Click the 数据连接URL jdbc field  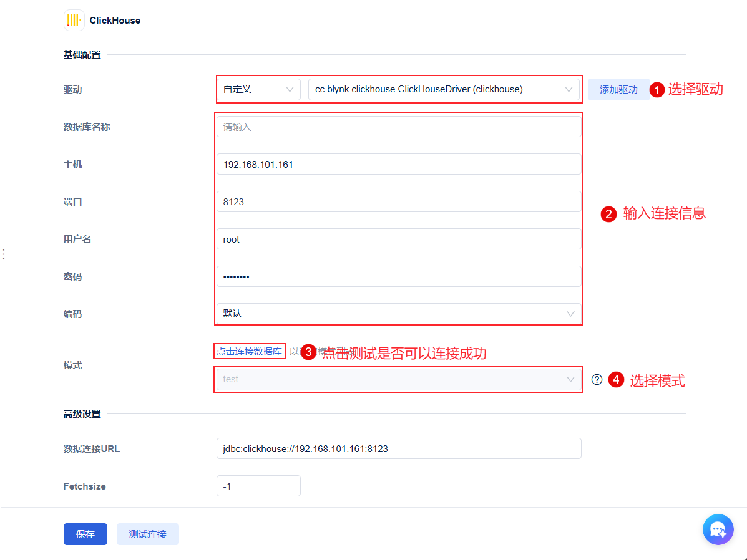pos(399,448)
